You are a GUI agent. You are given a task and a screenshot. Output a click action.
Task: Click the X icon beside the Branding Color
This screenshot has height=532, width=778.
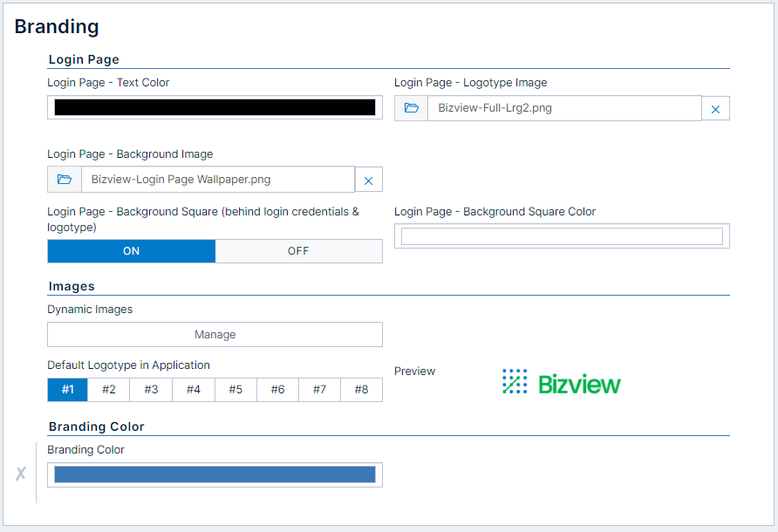click(x=20, y=474)
